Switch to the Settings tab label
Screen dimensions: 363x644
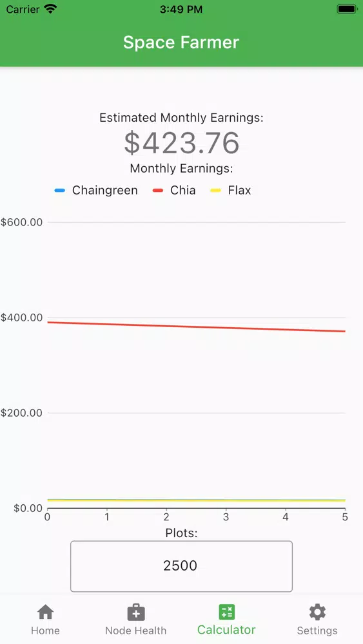(x=317, y=630)
